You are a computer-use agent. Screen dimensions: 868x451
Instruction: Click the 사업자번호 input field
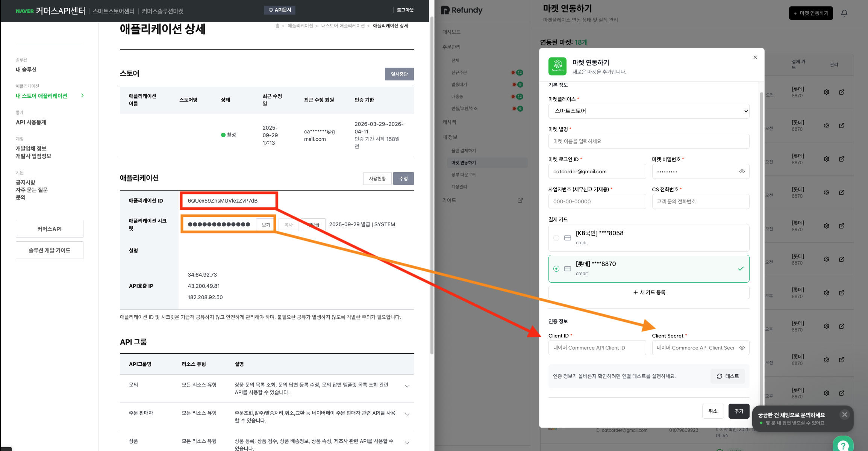(x=597, y=201)
